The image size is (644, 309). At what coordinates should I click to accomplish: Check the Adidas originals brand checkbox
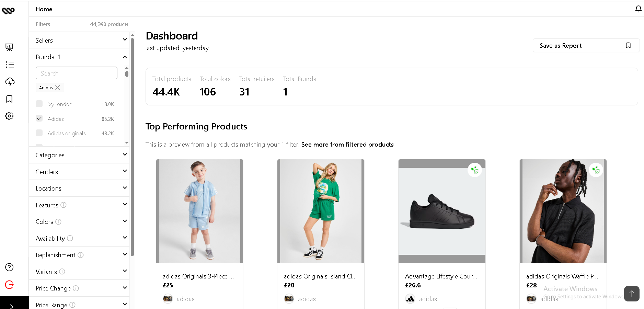click(39, 133)
